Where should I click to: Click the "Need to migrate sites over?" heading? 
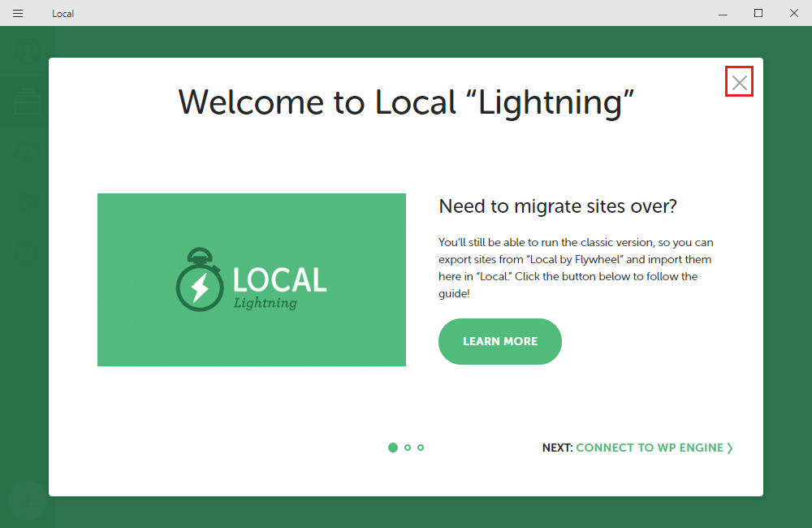(x=558, y=206)
